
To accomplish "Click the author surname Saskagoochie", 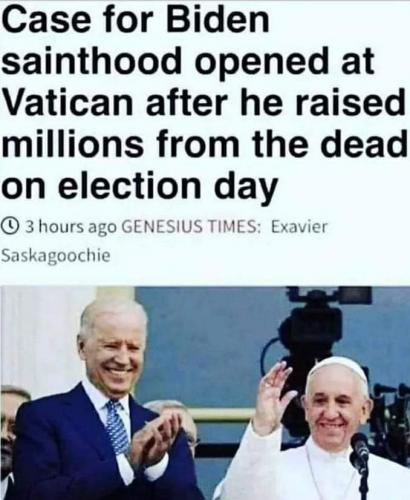I will point(56,256).
